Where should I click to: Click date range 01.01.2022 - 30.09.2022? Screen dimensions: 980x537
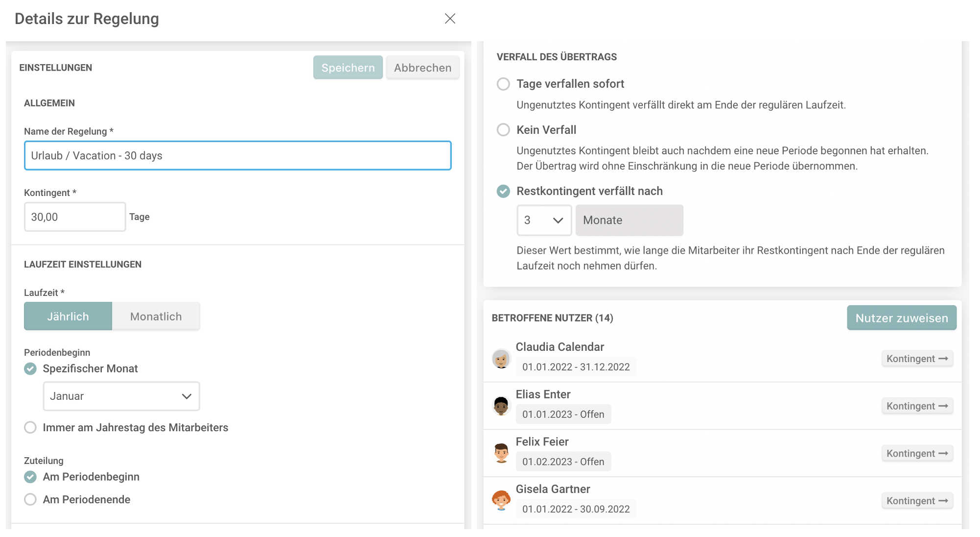[x=576, y=509]
